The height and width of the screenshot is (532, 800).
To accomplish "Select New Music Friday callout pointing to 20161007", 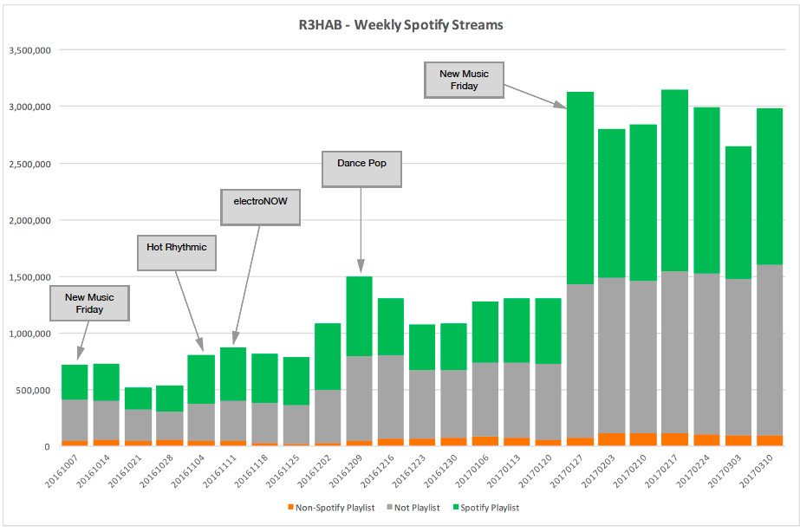I will [88, 303].
